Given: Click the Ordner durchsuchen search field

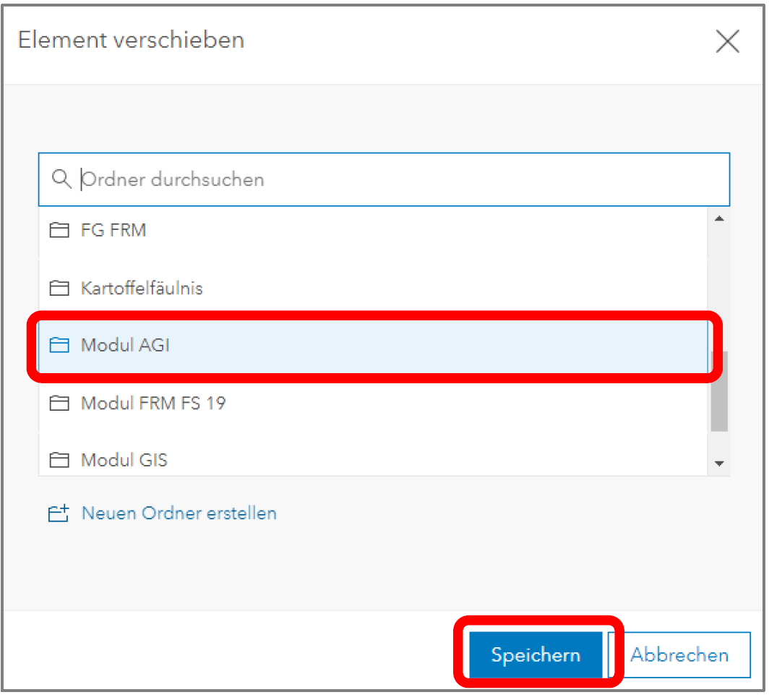Looking at the screenshot, I should [x=398, y=179].
